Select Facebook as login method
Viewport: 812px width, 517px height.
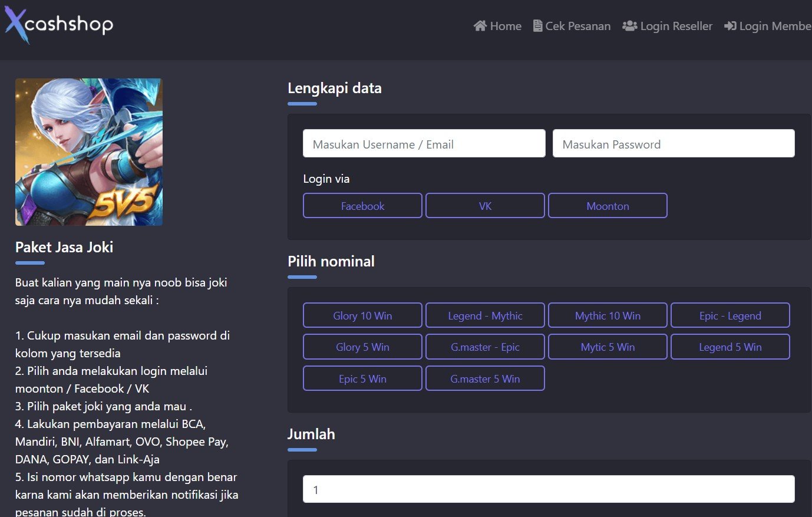(x=362, y=206)
